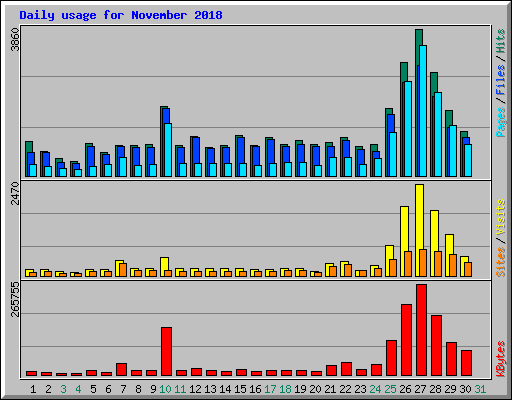Viewport: 512px width, 400px height.
Task: Click the green 'Hits' legend label
Action: tap(500, 41)
